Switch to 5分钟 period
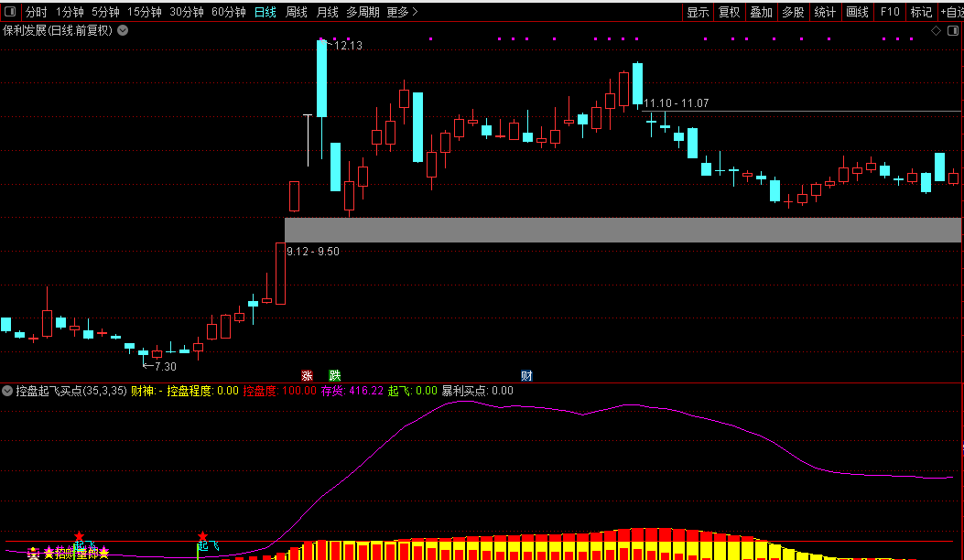This screenshot has height=560, width=964. pyautogui.click(x=106, y=12)
